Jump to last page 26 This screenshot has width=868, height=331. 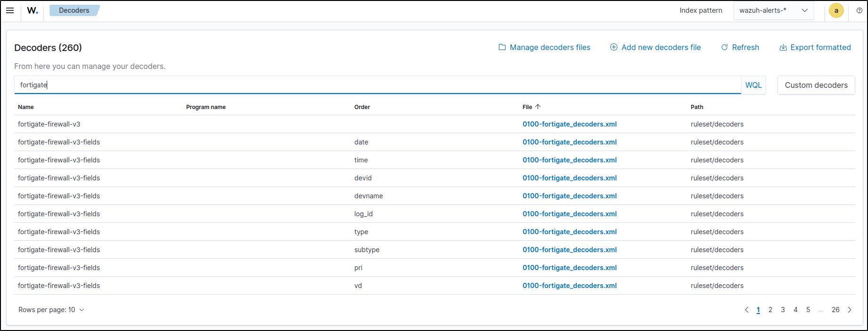click(x=835, y=310)
